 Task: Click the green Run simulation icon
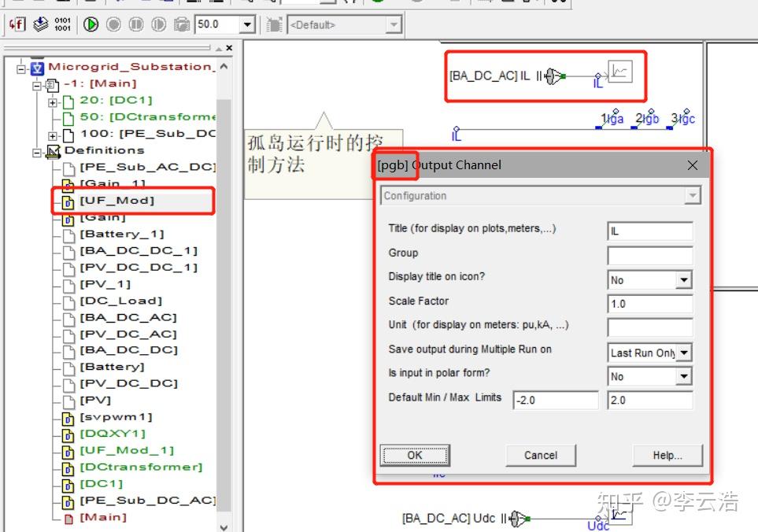click(x=91, y=25)
